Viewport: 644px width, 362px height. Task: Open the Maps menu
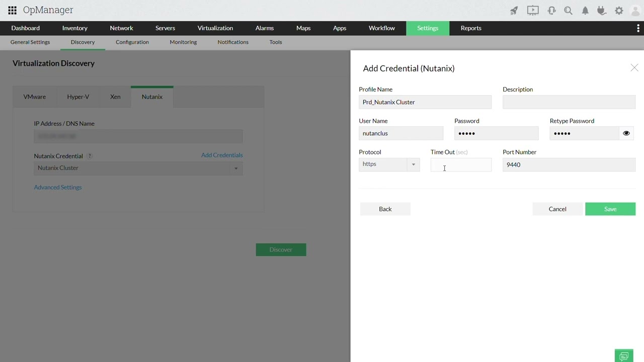[x=303, y=28]
